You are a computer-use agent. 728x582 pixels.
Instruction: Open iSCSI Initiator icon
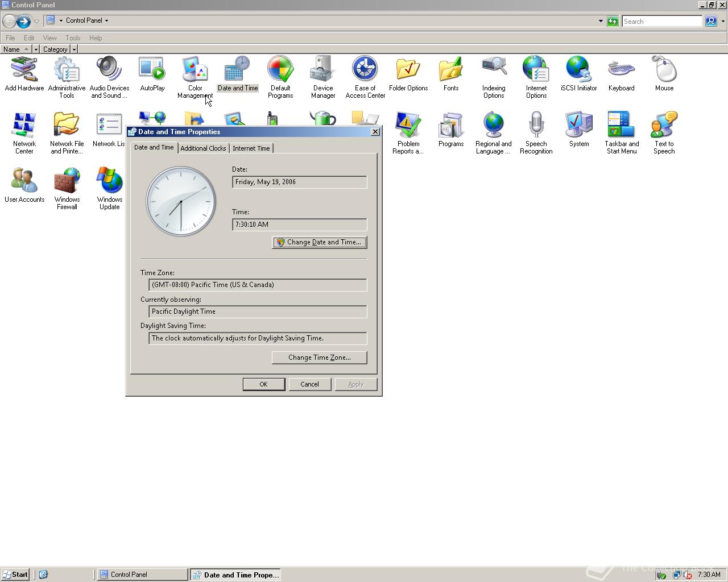(x=579, y=74)
